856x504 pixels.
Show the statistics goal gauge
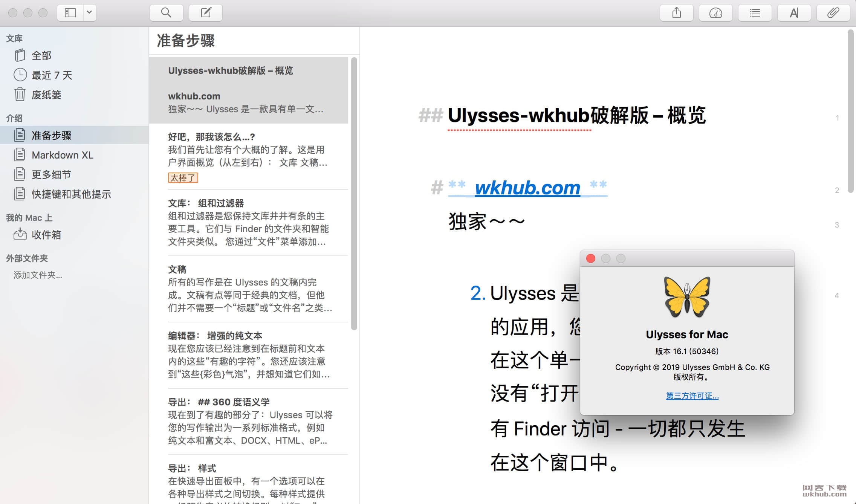coord(716,13)
